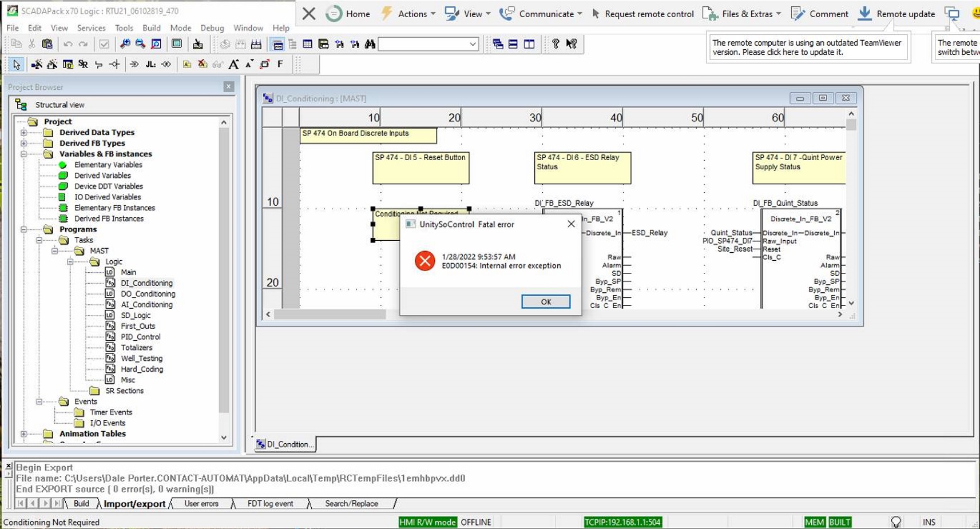Open the TeamViewer View dropdown
980x529 pixels.
point(467,14)
